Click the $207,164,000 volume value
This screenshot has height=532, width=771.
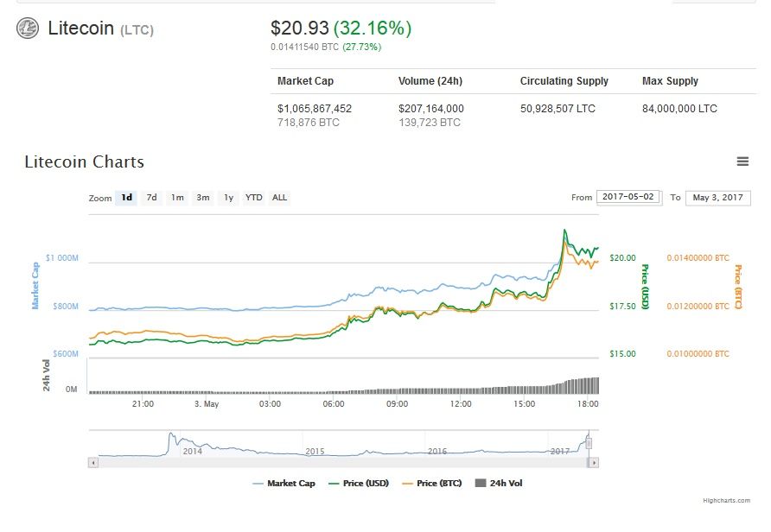pyautogui.click(x=431, y=109)
